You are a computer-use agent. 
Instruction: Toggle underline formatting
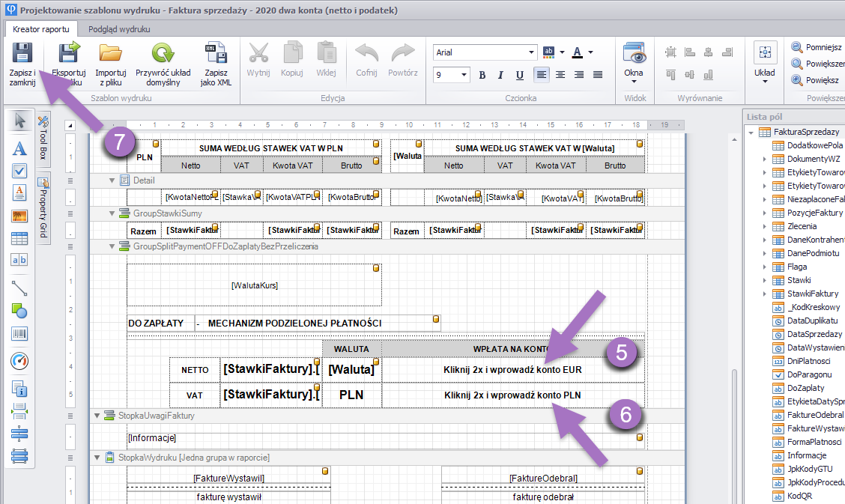(519, 75)
